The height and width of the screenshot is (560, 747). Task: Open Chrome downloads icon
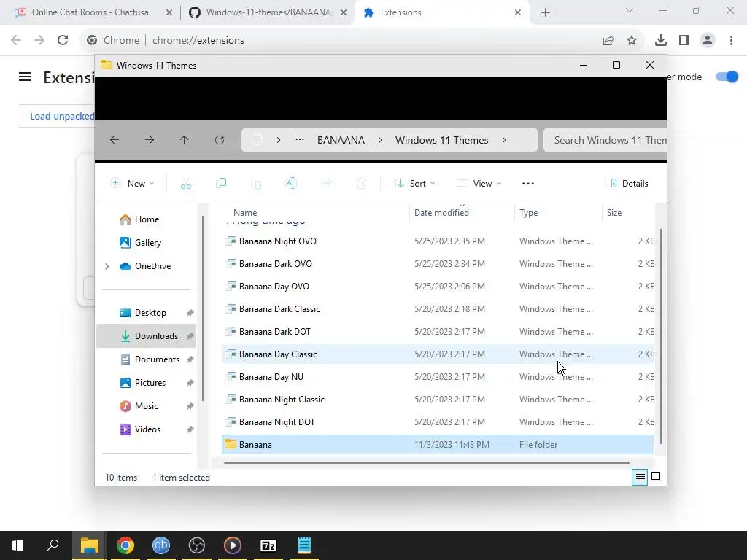pos(661,41)
